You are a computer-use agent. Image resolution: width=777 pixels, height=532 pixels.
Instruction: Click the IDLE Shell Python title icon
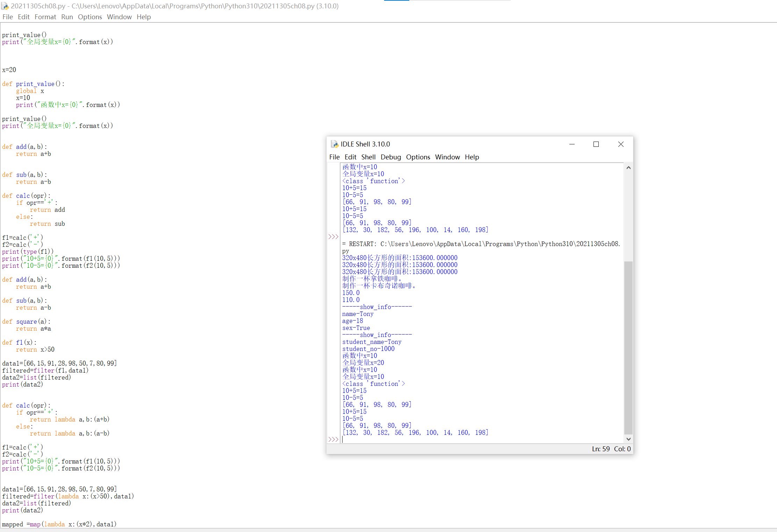(334, 144)
